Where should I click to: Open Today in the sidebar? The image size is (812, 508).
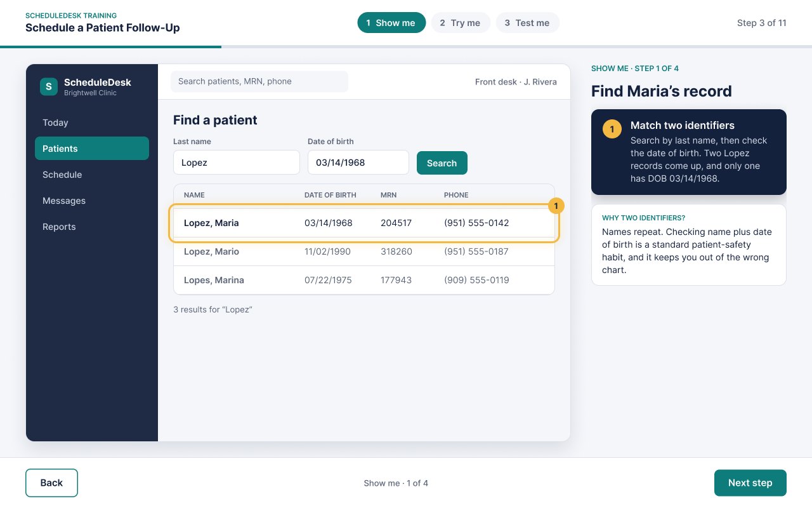pyautogui.click(x=92, y=123)
